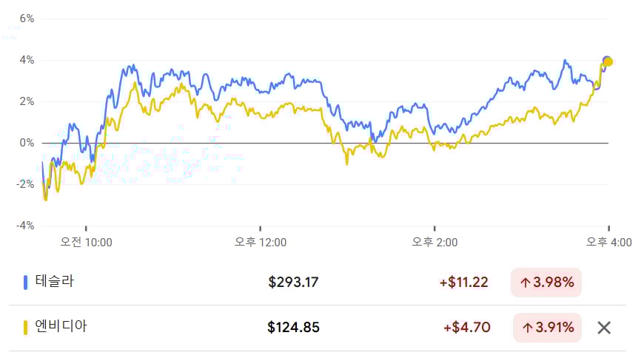Click the up arrow in 3.98% badge

point(526,283)
